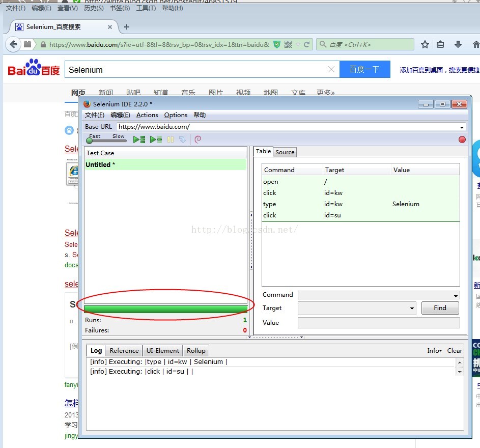Open the URL history dropdown arrow

click(x=298, y=45)
